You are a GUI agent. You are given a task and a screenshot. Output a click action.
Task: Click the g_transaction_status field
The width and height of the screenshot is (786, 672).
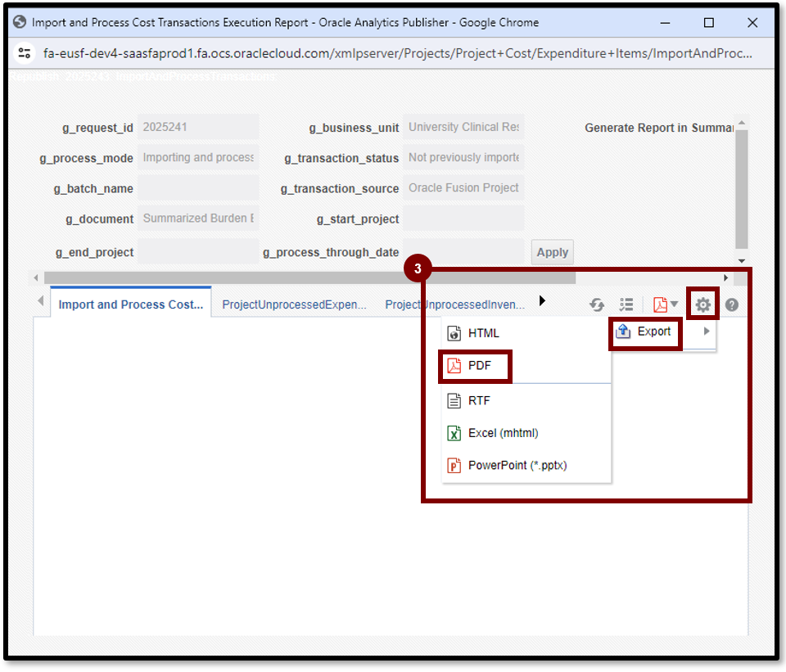point(463,157)
